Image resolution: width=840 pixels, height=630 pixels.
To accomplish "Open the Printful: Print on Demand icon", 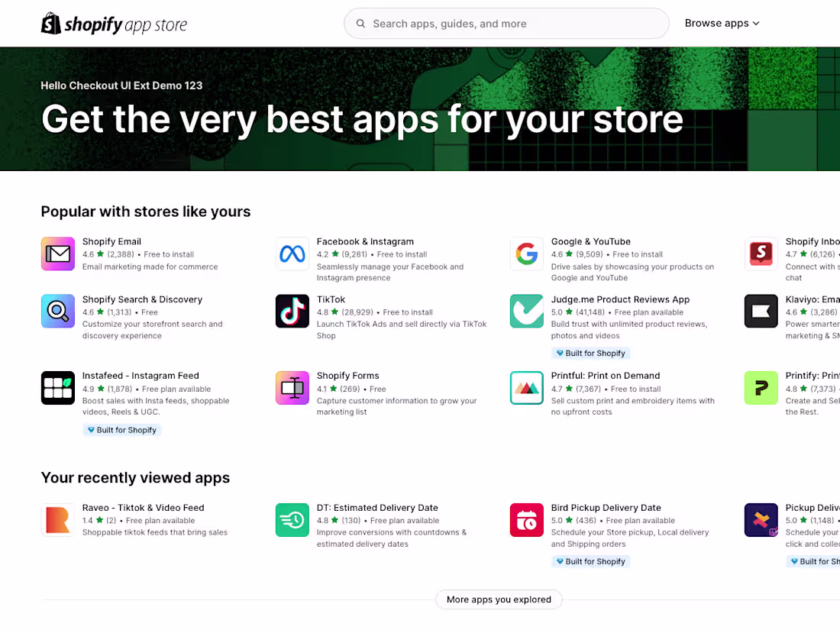I will click(x=526, y=388).
